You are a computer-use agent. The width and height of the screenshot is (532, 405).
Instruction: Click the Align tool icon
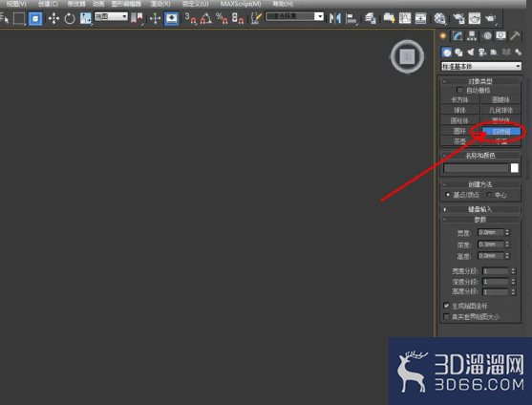(x=351, y=18)
